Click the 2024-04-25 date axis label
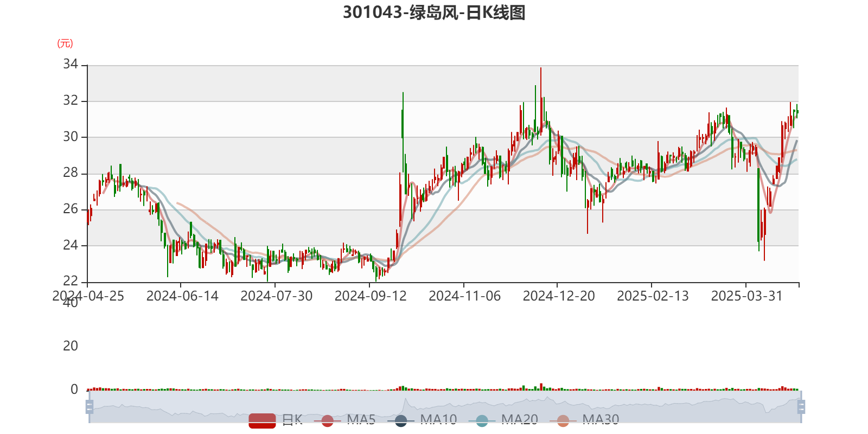Image resolution: width=868 pixels, height=434 pixels. 88,296
